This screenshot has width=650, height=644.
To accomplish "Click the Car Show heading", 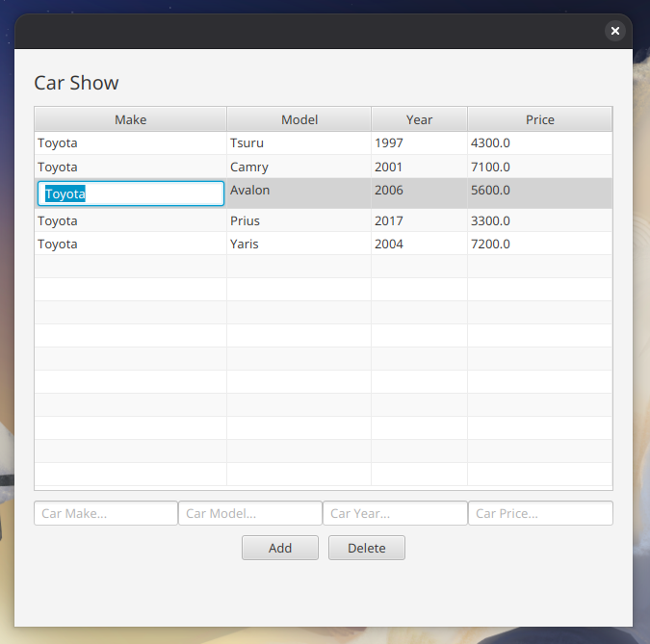I will (x=76, y=83).
